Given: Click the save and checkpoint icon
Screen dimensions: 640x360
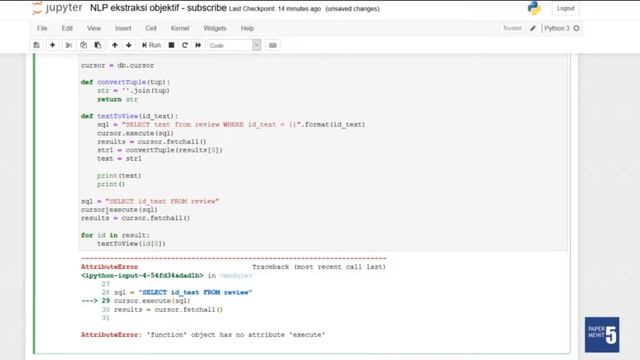Looking at the screenshot, I should [x=36, y=45].
